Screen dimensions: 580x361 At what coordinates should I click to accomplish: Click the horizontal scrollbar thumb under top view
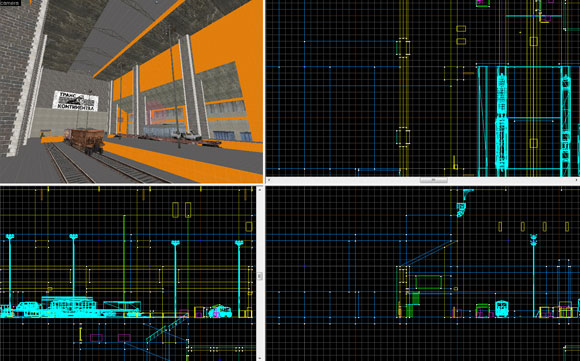click(x=434, y=180)
